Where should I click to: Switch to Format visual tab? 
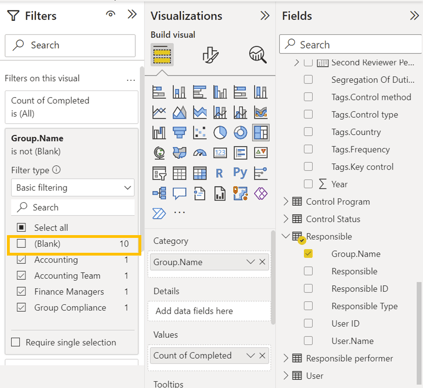(211, 55)
